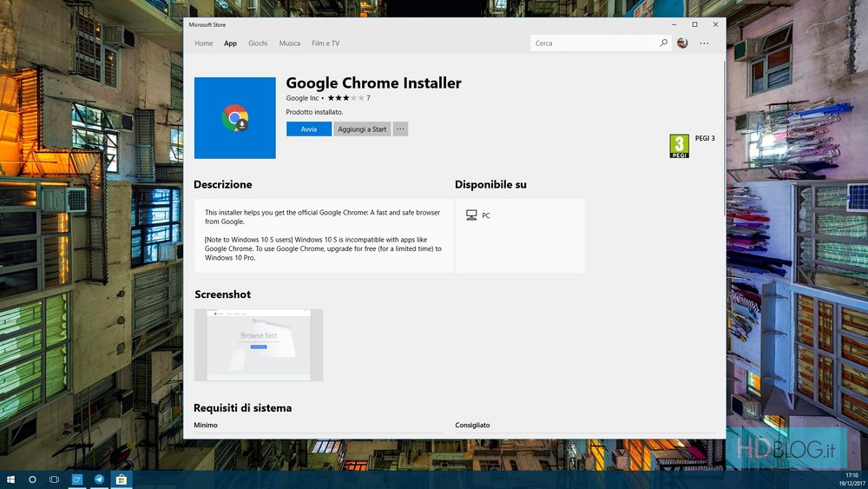This screenshot has width=868, height=489.
Task: Click the star rating of the app
Action: pyautogui.click(x=346, y=98)
